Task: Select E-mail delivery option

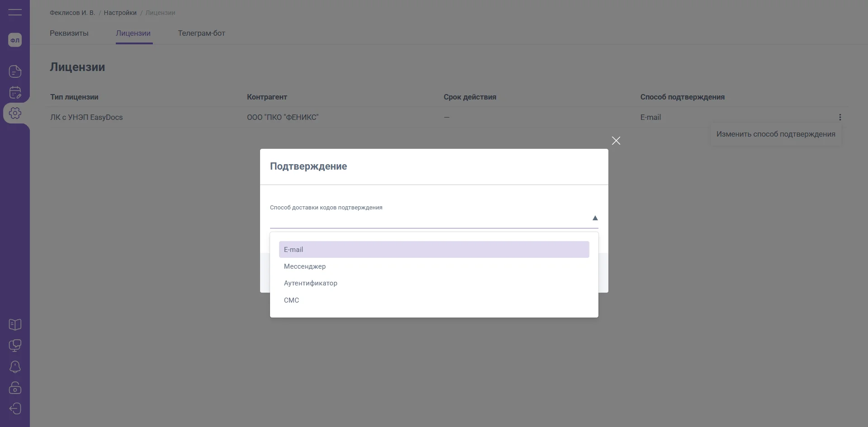Action: coord(433,250)
